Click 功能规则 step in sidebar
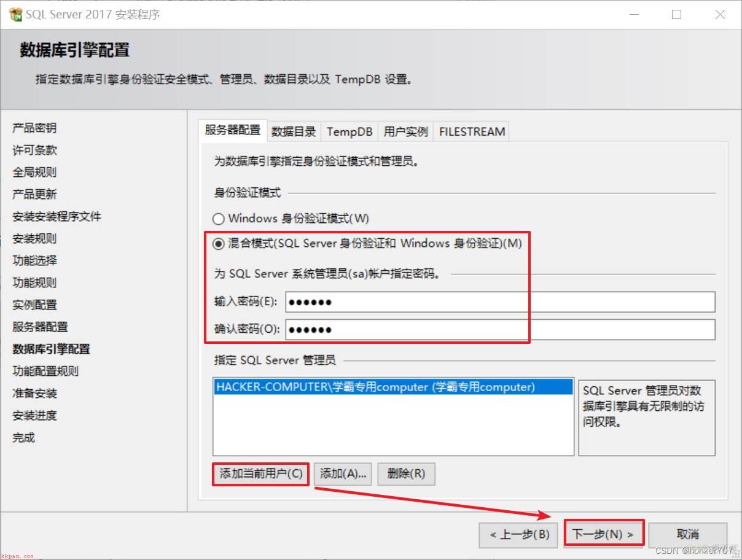The height and width of the screenshot is (560, 742). 34,282
